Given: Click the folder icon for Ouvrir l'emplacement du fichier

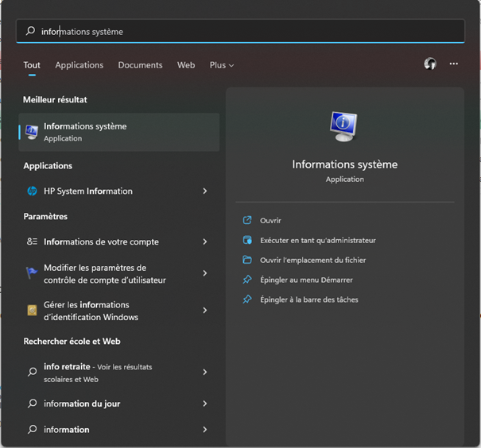Looking at the screenshot, I should pos(247,260).
